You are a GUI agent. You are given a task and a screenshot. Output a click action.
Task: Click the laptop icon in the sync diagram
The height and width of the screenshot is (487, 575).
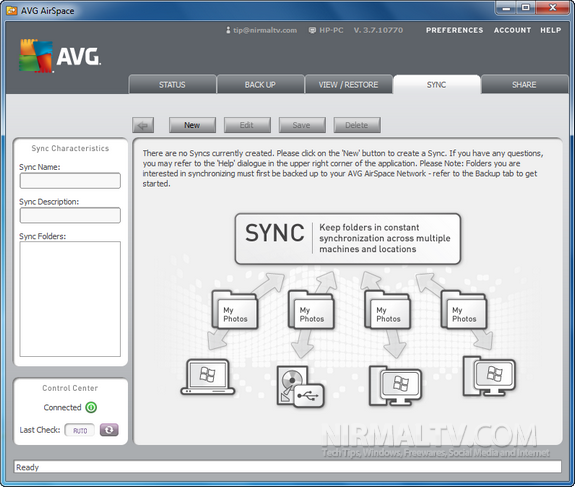coord(208,377)
